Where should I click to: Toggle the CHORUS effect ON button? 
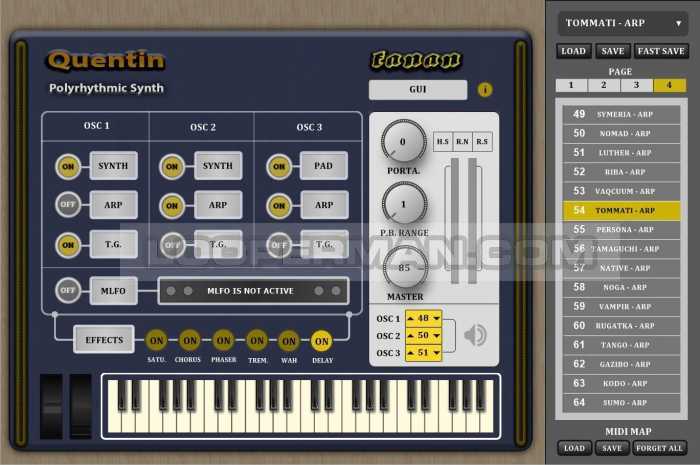pyautogui.click(x=190, y=341)
